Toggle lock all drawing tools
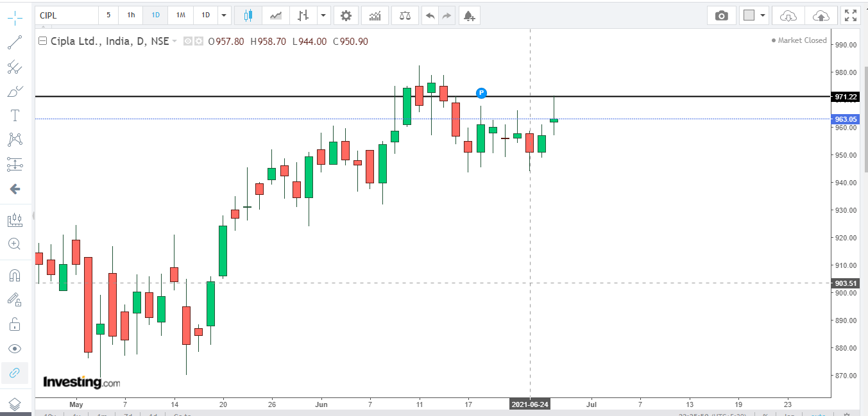868x416 pixels. [14, 324]
